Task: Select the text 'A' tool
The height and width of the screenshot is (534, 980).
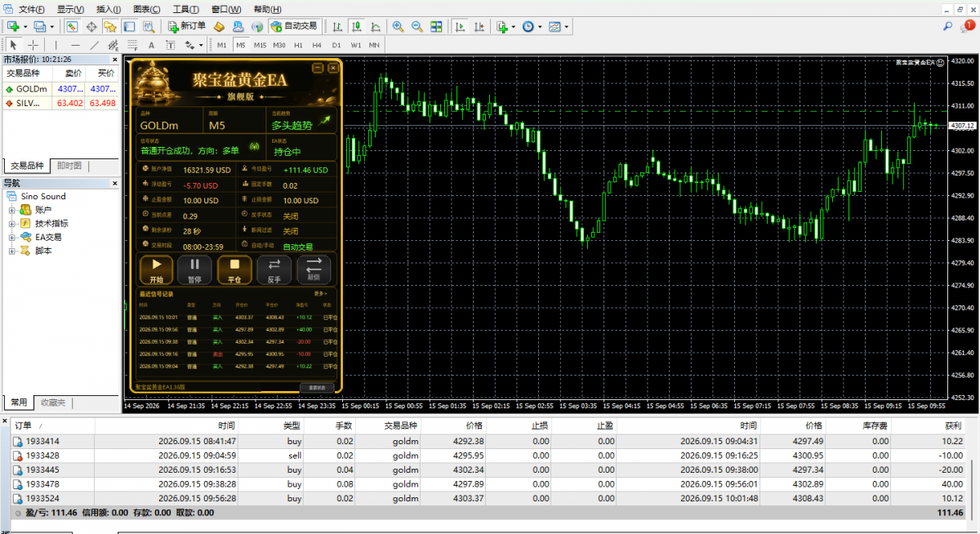Action: [149, 45]
